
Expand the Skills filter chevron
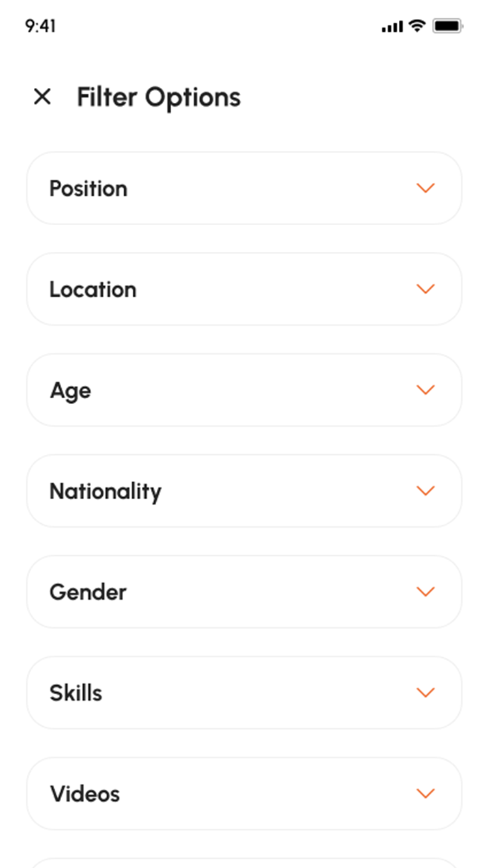click(425, 692)
